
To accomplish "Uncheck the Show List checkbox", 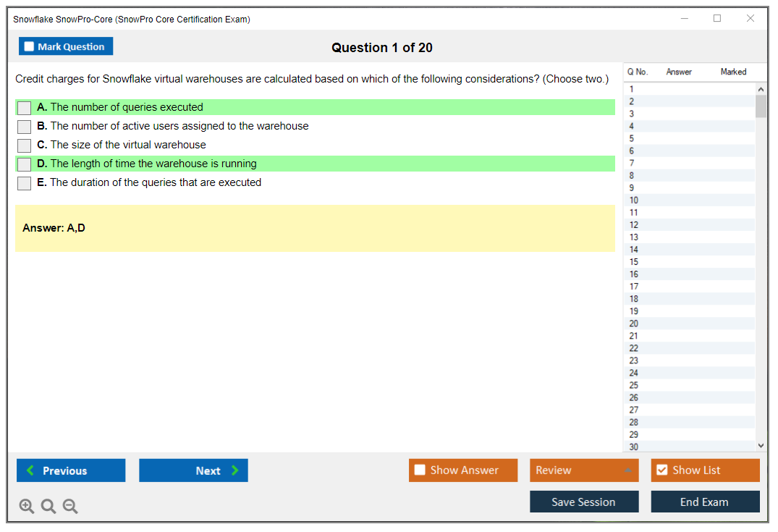I will (661, 470).
